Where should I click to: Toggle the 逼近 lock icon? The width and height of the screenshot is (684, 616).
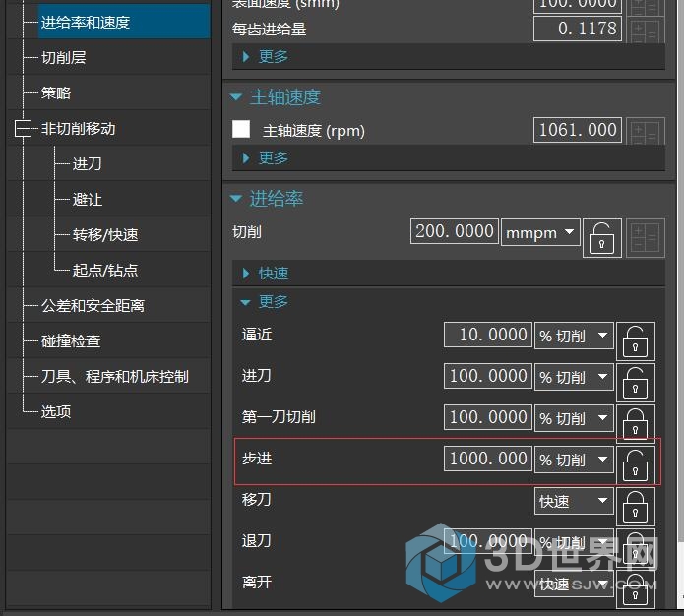[x=635, y=341]
